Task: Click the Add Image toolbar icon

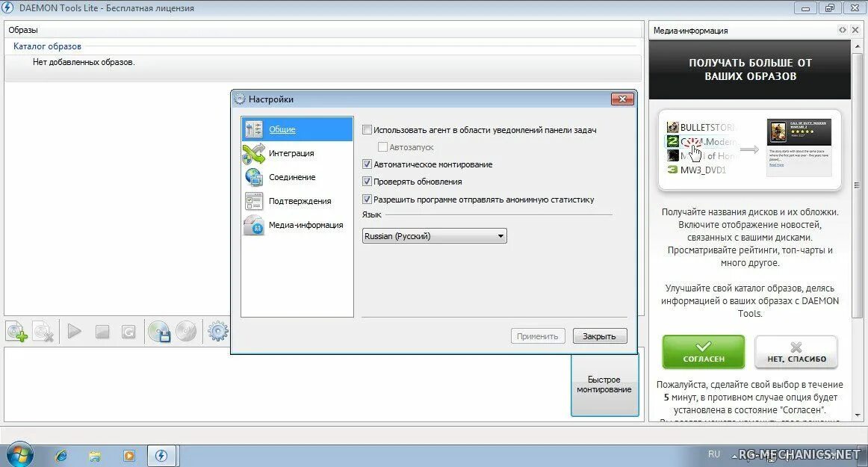Action: [x=16, y=332]
